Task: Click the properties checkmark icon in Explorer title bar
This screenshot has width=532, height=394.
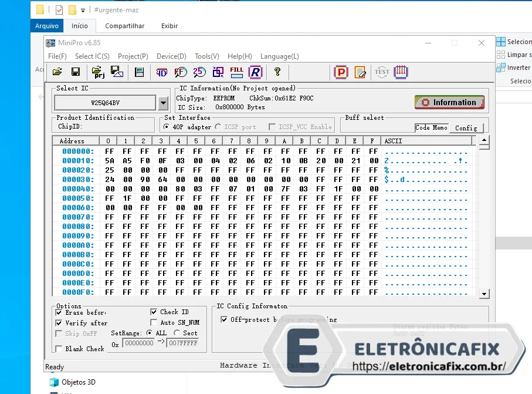Action: click(59, 10)
